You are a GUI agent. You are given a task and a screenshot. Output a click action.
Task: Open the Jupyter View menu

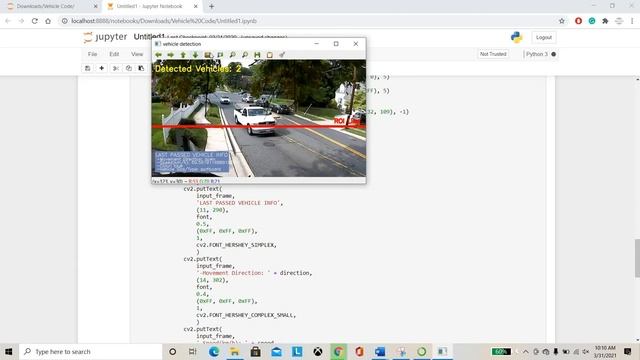(137, 54)
